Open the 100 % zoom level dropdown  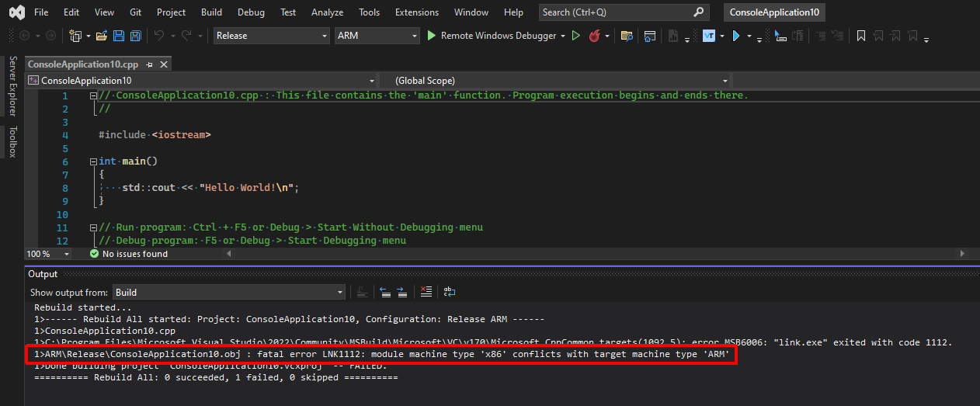(x=48, y=254)
